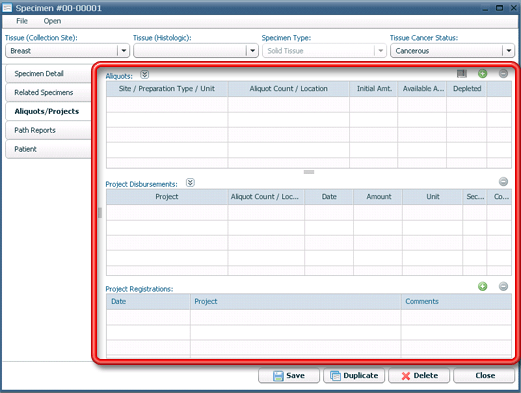Click the Duplicate button
The height and width of the screenshot is (393, 521).
click(354, 376)
